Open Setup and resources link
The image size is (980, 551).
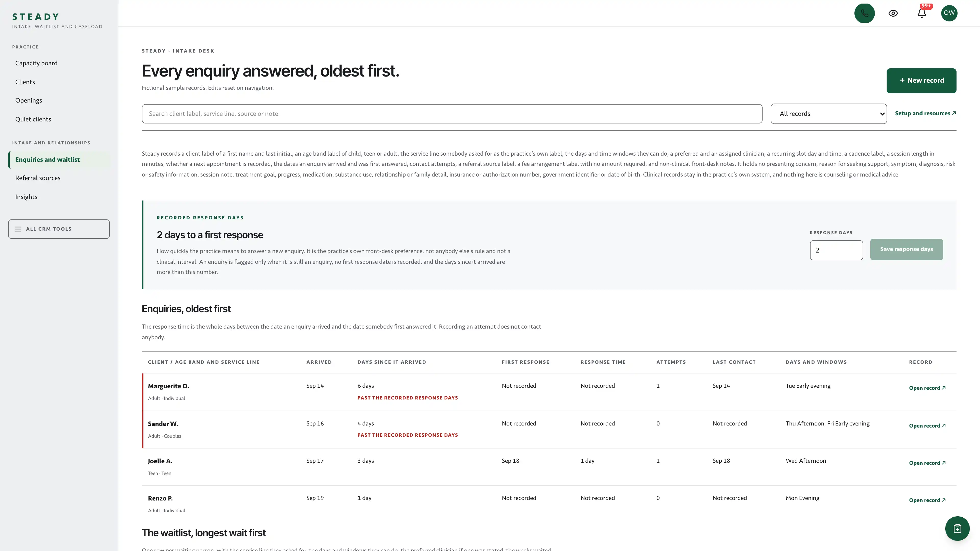(925, 113)
